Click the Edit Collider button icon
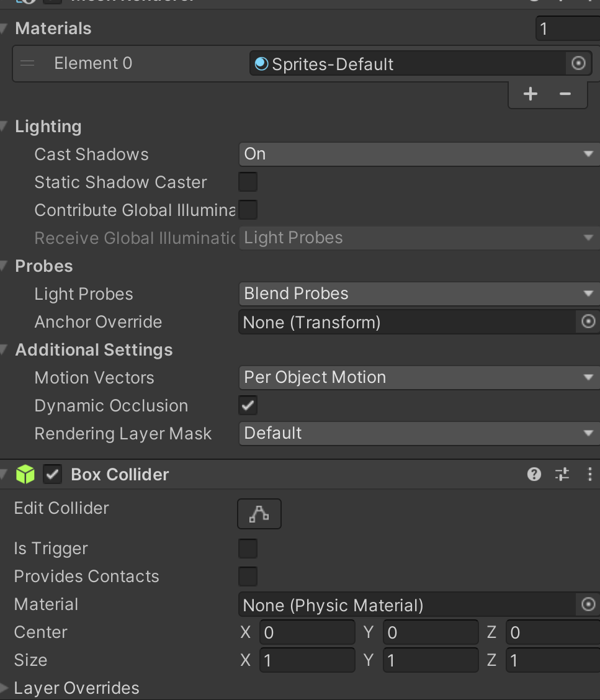Image resolution: width=600 pixels, height=700 pixels. pos(259,514)
